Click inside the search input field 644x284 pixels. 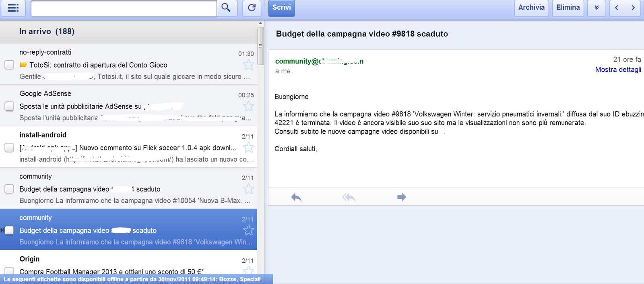click(124, 8)
